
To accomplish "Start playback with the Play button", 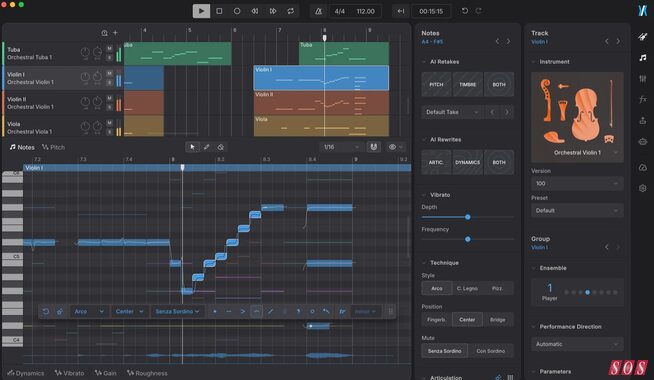I will pyautogui.click(x=201, y=11).
